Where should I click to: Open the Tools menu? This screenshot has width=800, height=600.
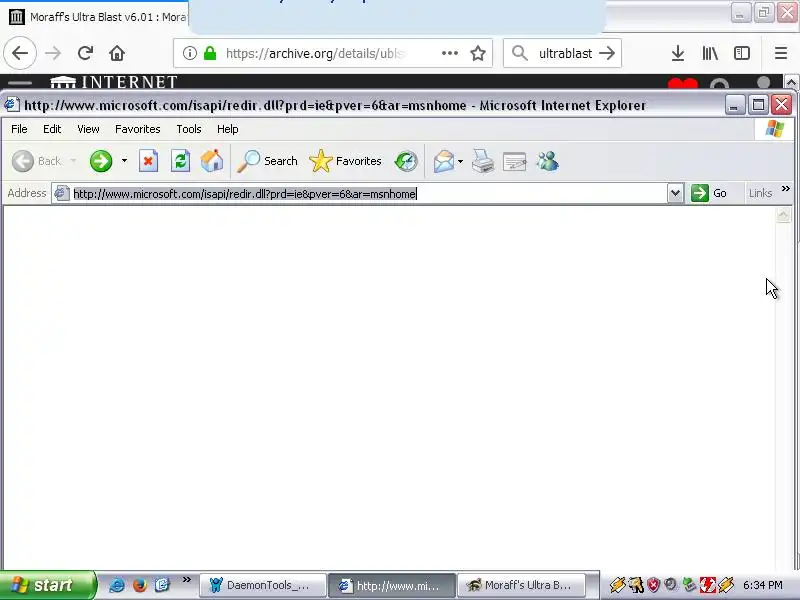(189, 129)
